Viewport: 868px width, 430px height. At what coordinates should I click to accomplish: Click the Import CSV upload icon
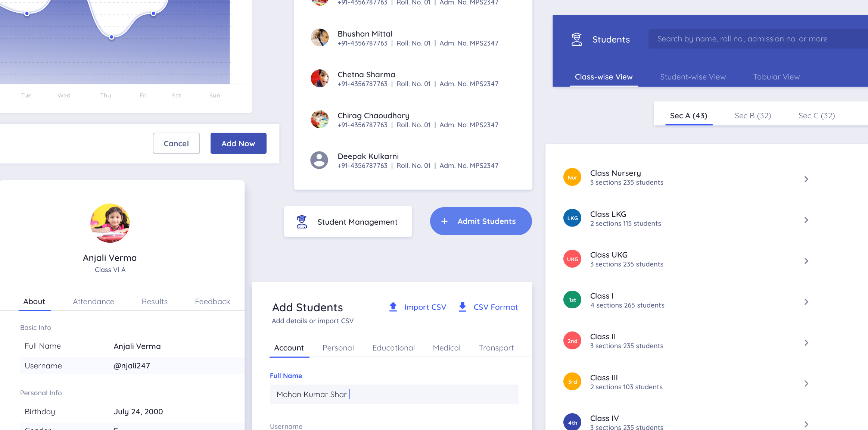pos(393,307)
